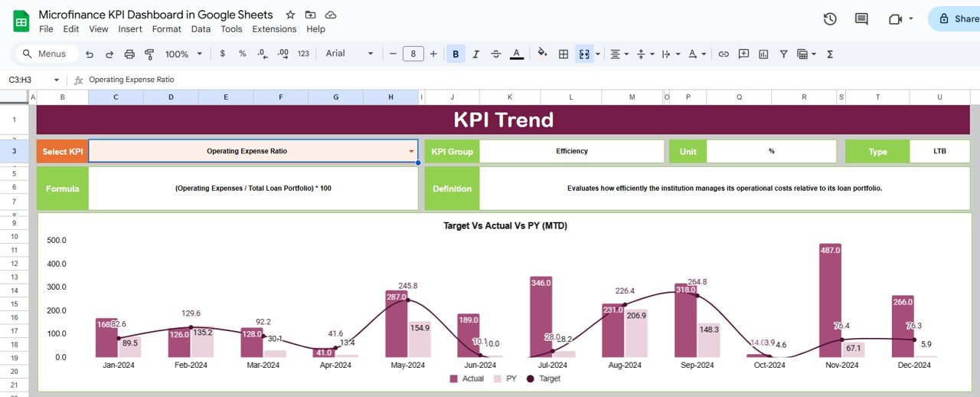This screenshot has width=980, height=397.
Task: Insert a chart
Action: [763, 54]
